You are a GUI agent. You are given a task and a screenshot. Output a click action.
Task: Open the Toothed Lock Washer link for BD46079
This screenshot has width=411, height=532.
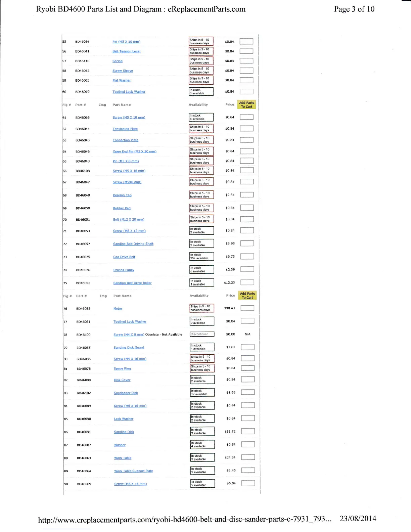pyautogui.click(x=129, y=92)
